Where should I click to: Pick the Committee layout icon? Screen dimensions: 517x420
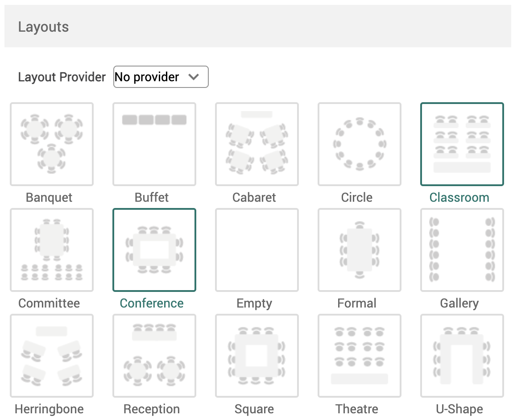click(x=51, y=250)
